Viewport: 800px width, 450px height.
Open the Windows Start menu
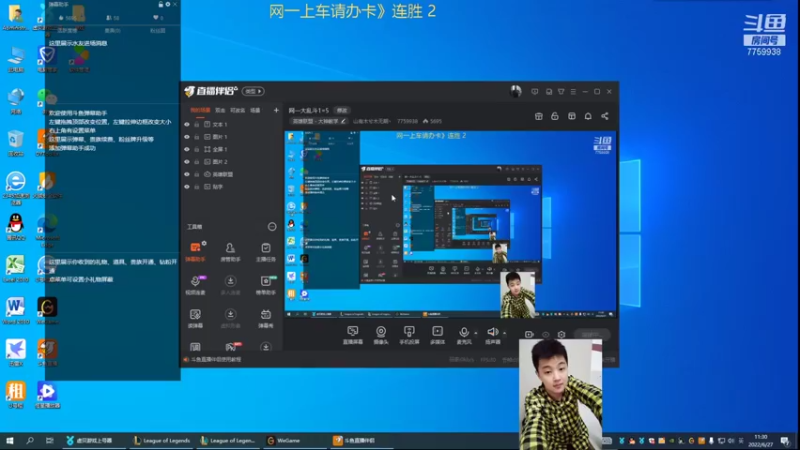pos(9,440)
